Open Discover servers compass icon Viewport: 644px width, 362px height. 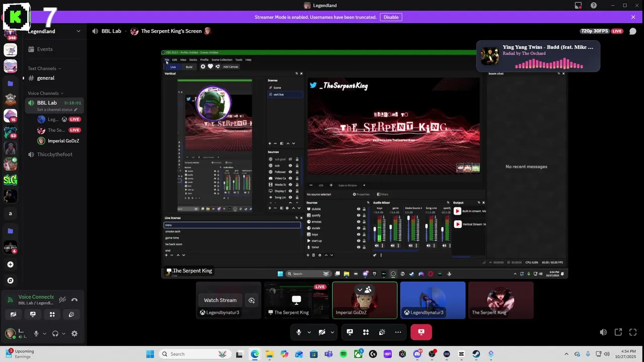point(10,281)
